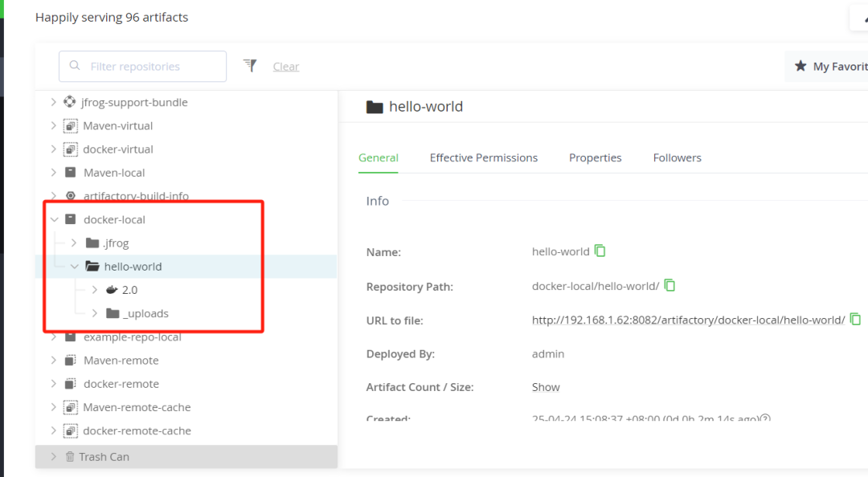Select the _uploads tree label
Viewport: 868px width, 477px height.
click(x=146, y=313)
